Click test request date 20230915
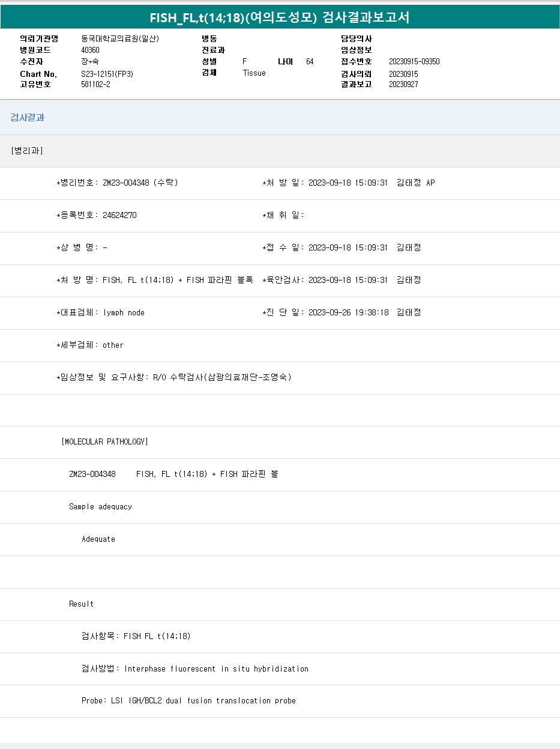Image resolution: width=560 pixels, height=749 pixels. (403, 74)
